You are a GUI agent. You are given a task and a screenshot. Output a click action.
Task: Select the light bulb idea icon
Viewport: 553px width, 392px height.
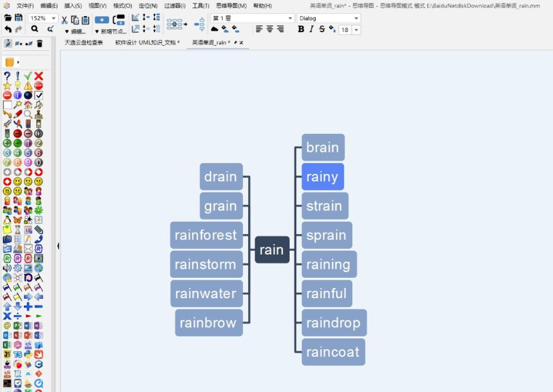pos(17,85)
